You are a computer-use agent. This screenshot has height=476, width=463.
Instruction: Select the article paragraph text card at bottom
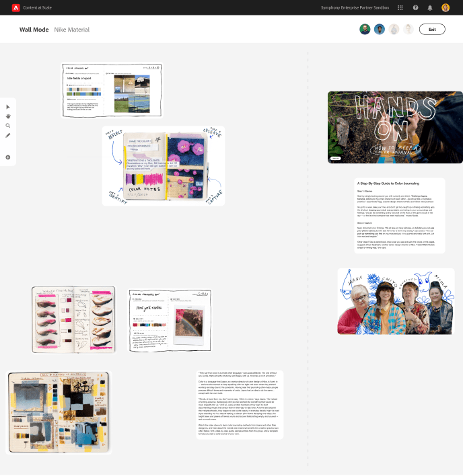tap(240, 405)
